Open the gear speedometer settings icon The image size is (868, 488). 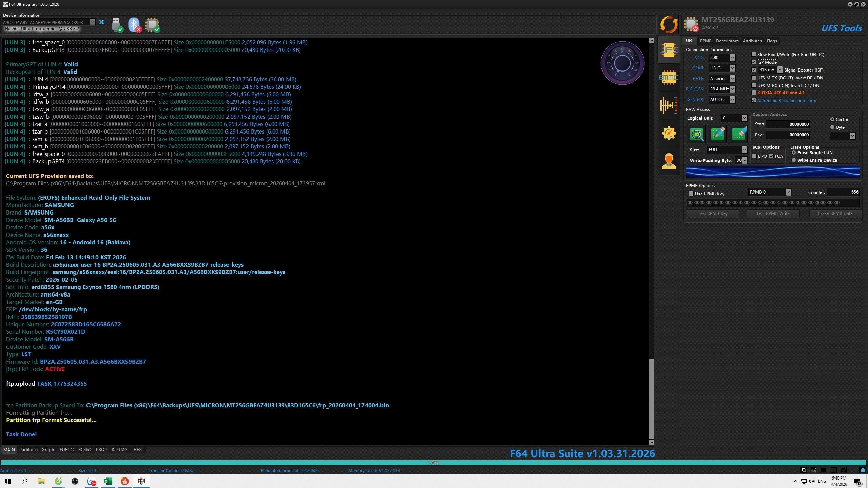[669, 133]
